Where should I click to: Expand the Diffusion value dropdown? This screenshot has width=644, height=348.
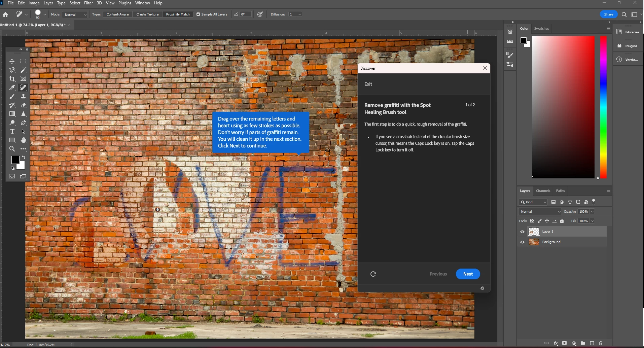[x=299, y=14]
